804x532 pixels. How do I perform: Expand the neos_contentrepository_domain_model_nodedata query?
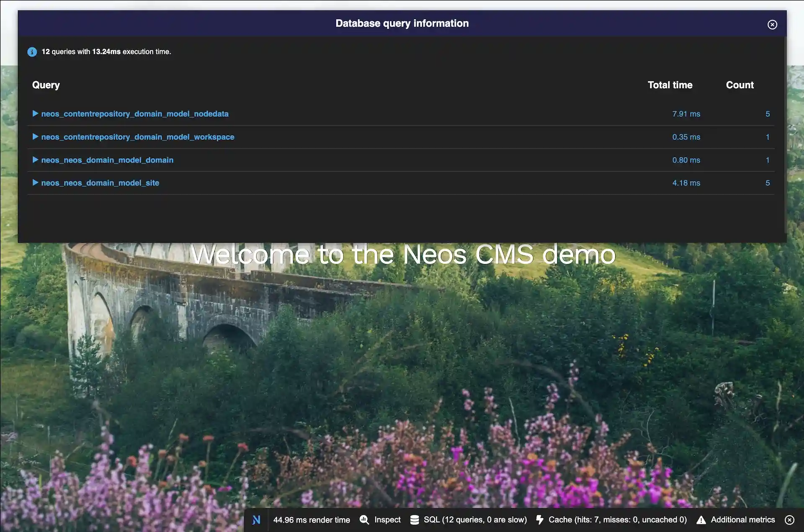click(x=36, y=113)
